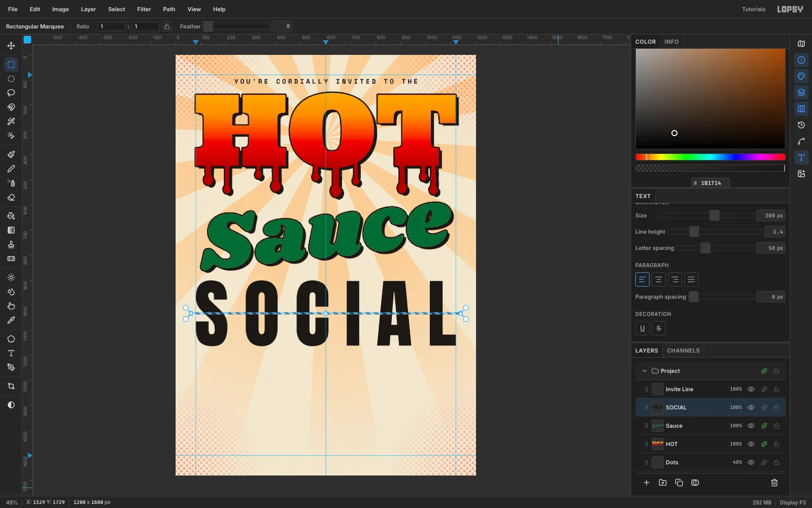
Task: Toggle effects on the Sauce layer
Action: [764, 426]
